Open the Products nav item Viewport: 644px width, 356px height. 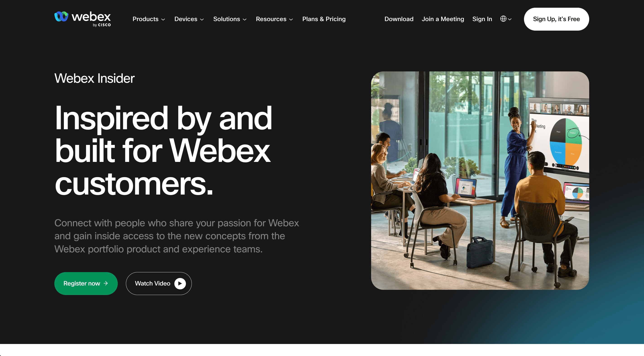pyautogui.click(x=146, y=19)
